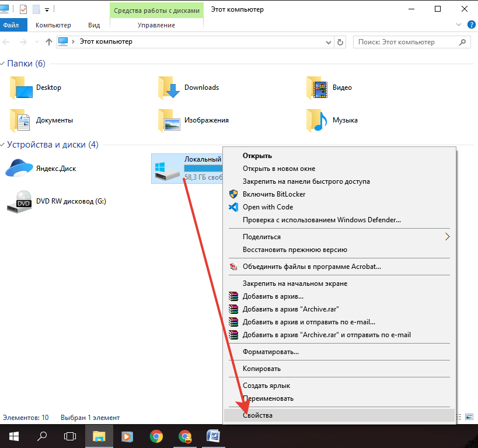This screenshot has height=448, width=478.
Task: Select the Яндекс.Диск drive icon
Action: coord(19,168)
